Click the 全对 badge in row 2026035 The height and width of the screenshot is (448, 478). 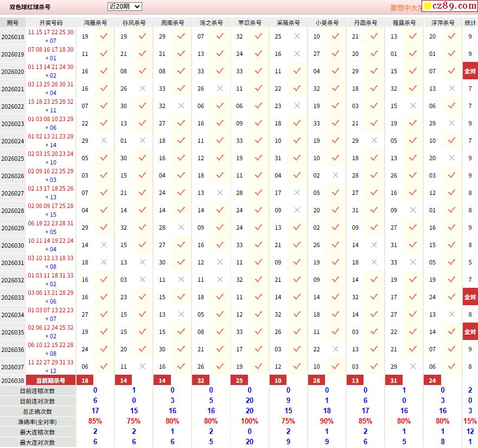[x=470, y=332]
